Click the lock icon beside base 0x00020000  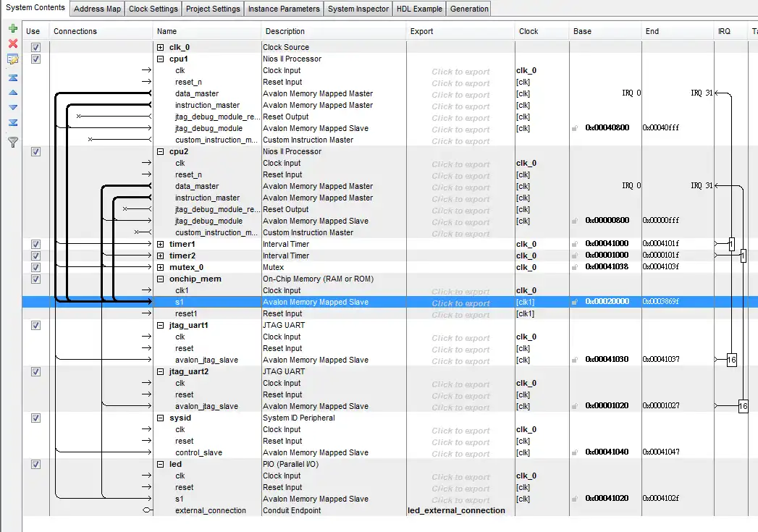coord(575,302)
